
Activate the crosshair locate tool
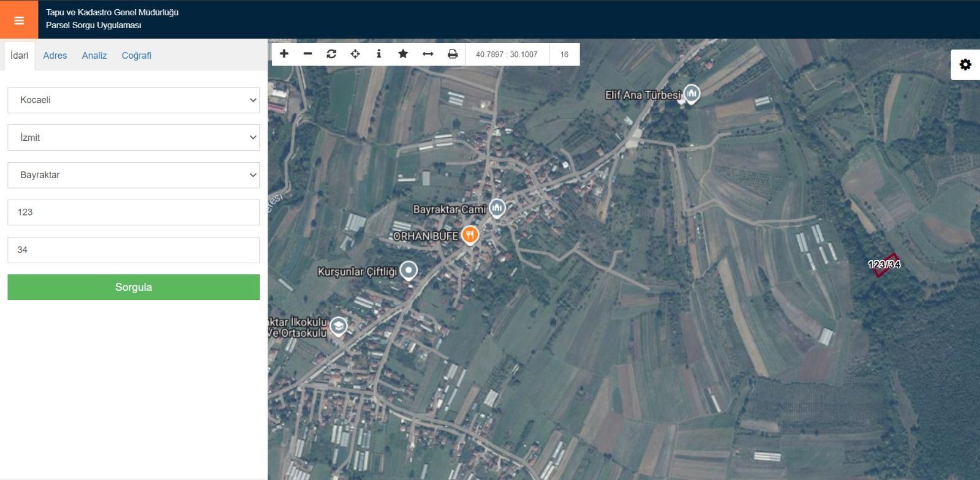(355, 54)
